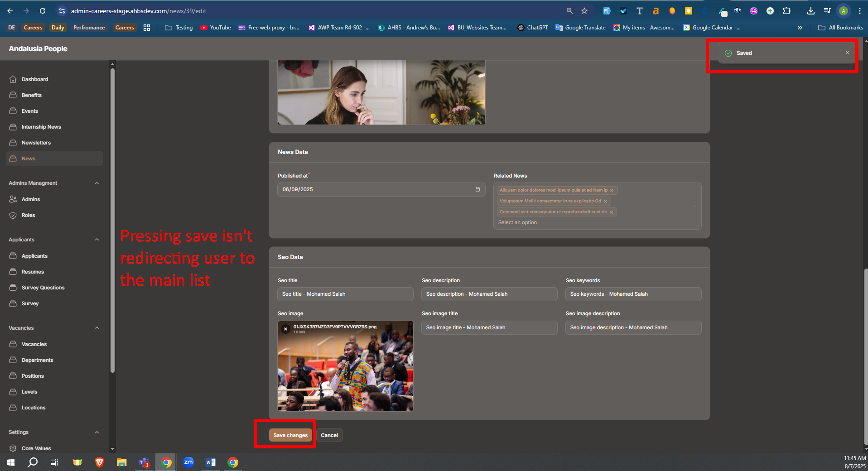Go to Survey Questions page

[x=43, y=288]
